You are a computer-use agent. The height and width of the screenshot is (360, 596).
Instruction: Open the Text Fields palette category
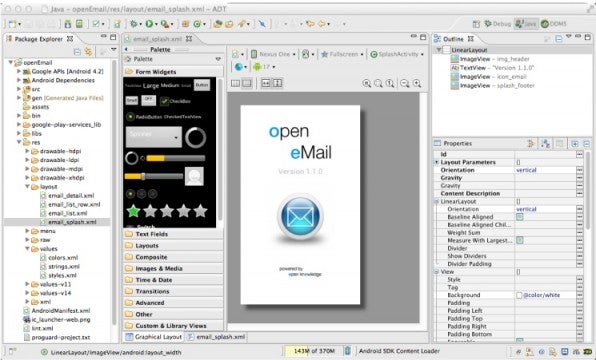coord(173,234)
